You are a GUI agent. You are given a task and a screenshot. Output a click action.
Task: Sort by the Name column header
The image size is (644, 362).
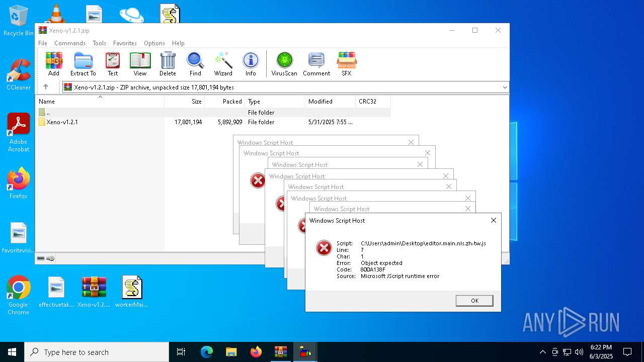click(100, 102)
